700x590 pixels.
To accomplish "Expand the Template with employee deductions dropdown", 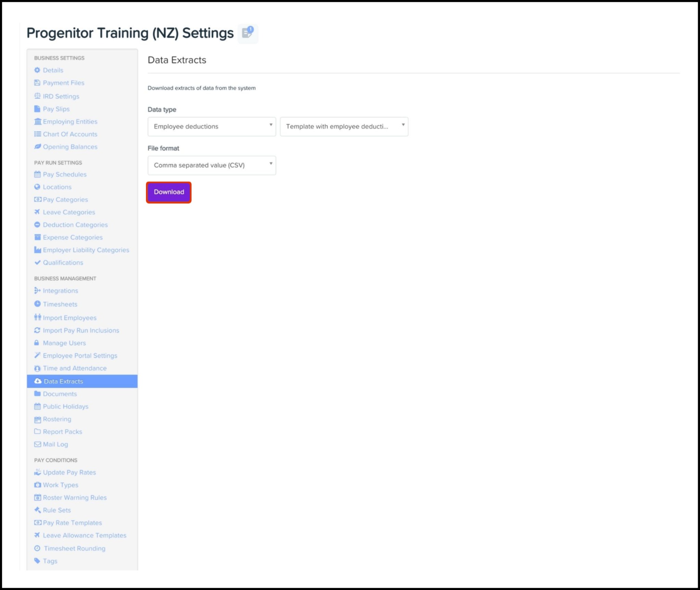I will (x=344, y=126).
